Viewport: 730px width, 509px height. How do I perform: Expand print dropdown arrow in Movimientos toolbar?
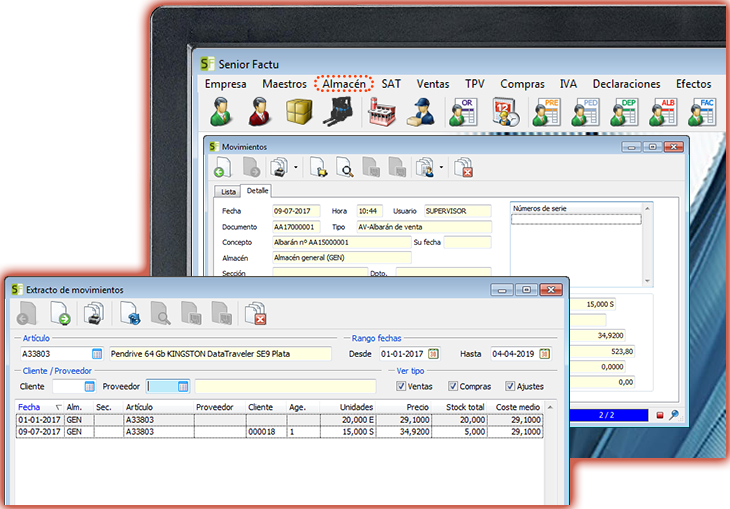(296, 167)
